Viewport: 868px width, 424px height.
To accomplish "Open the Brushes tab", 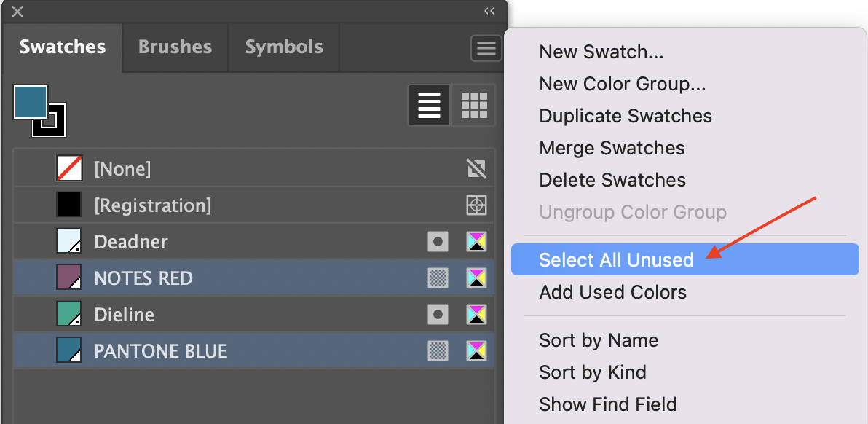I will (175, 47).
